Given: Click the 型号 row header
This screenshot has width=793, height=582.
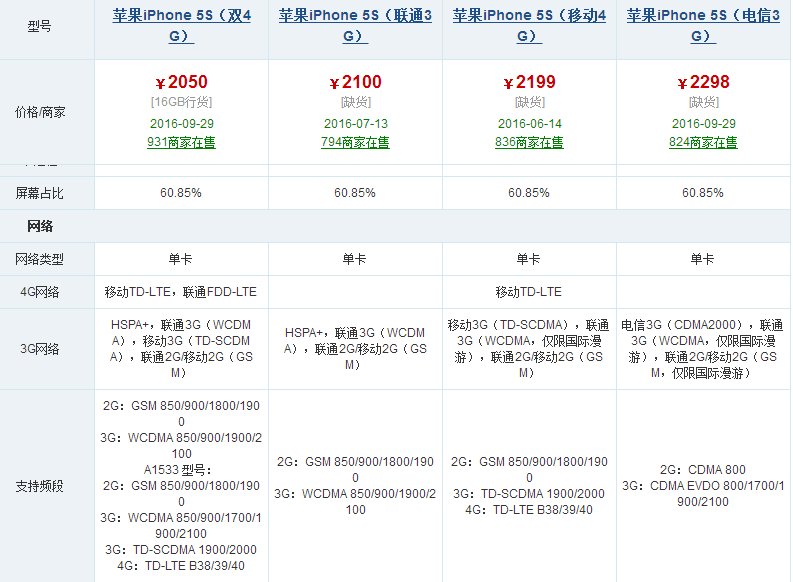Looking at the screenshot, I should click(39, 26).
